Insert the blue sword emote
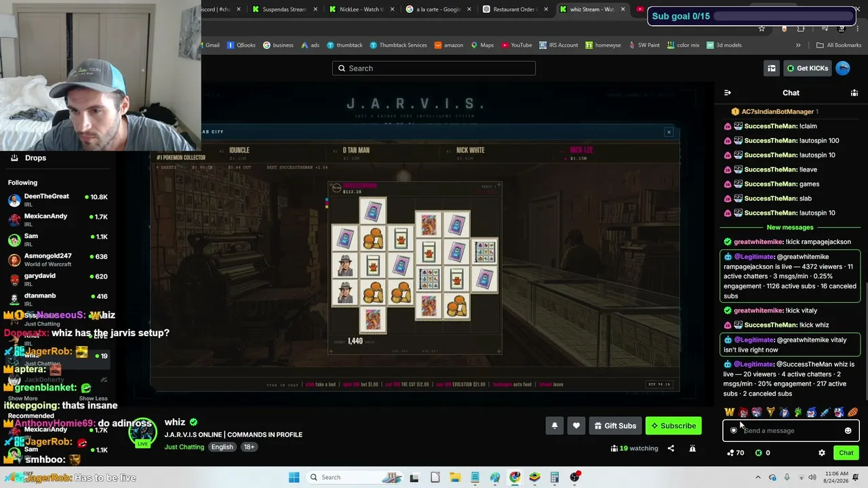The image size is (868, 488). (825, 412)
